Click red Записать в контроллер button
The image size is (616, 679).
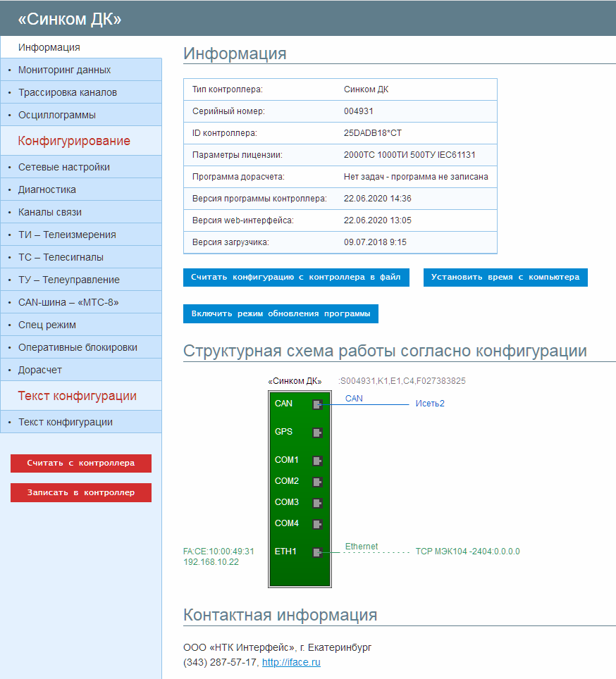(81, 493)
